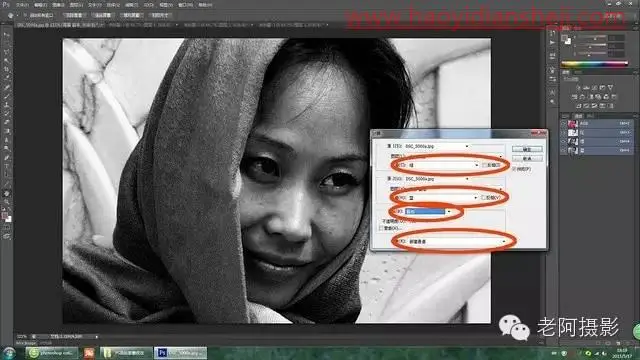
Task: Select the Hand tool
Action: (x=7, y=193)
